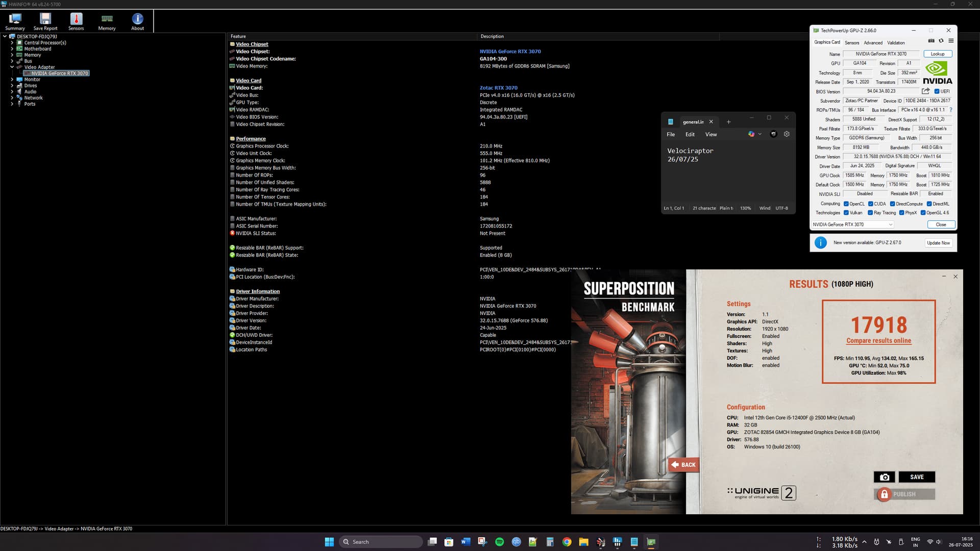The height and width of the screenshot is (551, 980).
Task: Close the general.ini tab in Notepad
Action: click(711, 122)
